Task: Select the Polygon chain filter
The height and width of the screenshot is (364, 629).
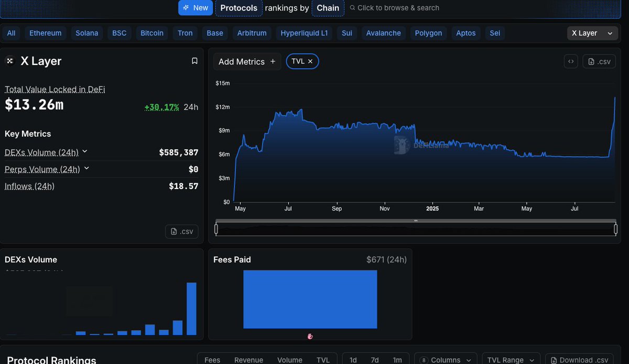Action: [x=429, y=33]
